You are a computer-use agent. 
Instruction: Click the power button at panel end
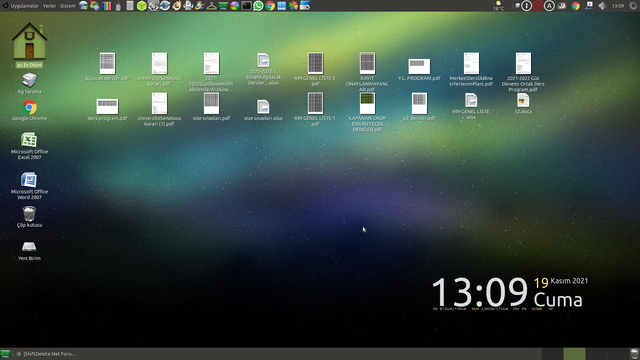(633, 6)
